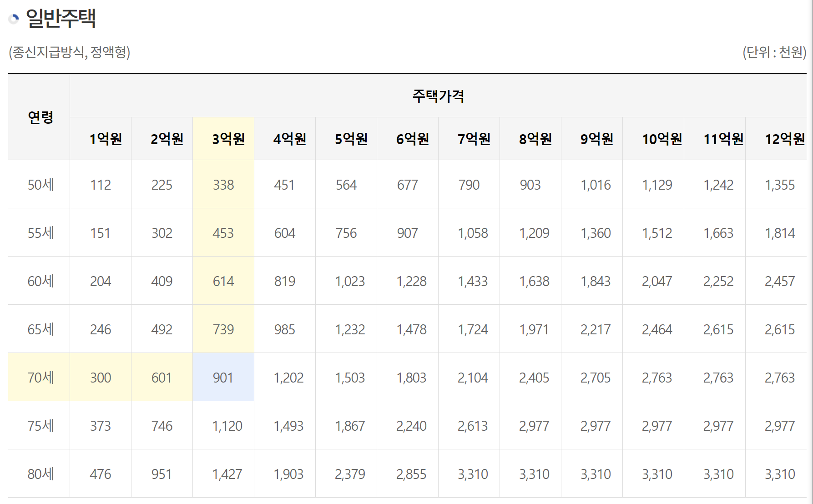Select the highlighted cell with 453
This screenshot has height=504, width=813.
pyautogui.click(x=223, y=232)
